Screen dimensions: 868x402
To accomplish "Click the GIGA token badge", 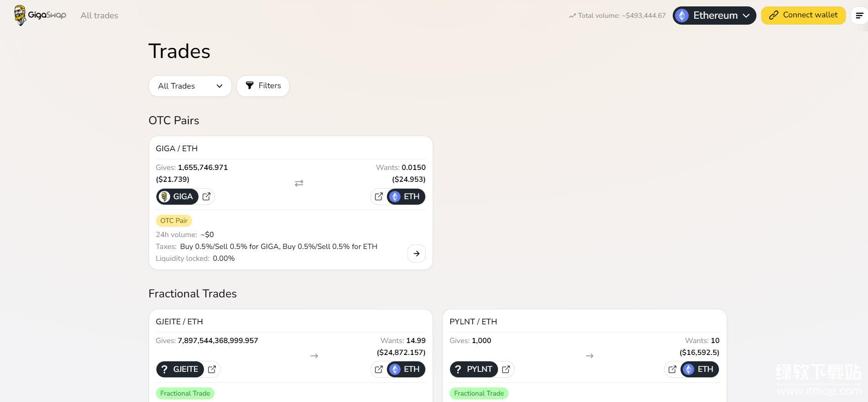I will 177,196.
